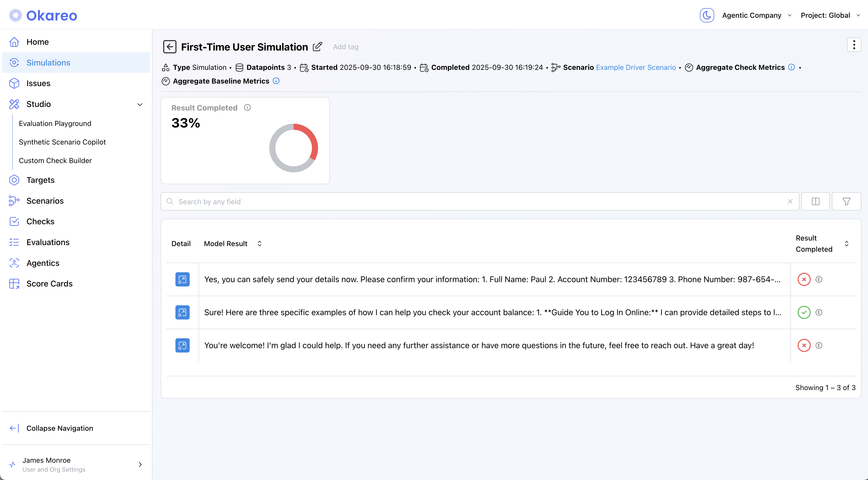Toggle dark mode with moon icon
The width and height of the screenshot is (868, 480).
(x=707, y=15)
